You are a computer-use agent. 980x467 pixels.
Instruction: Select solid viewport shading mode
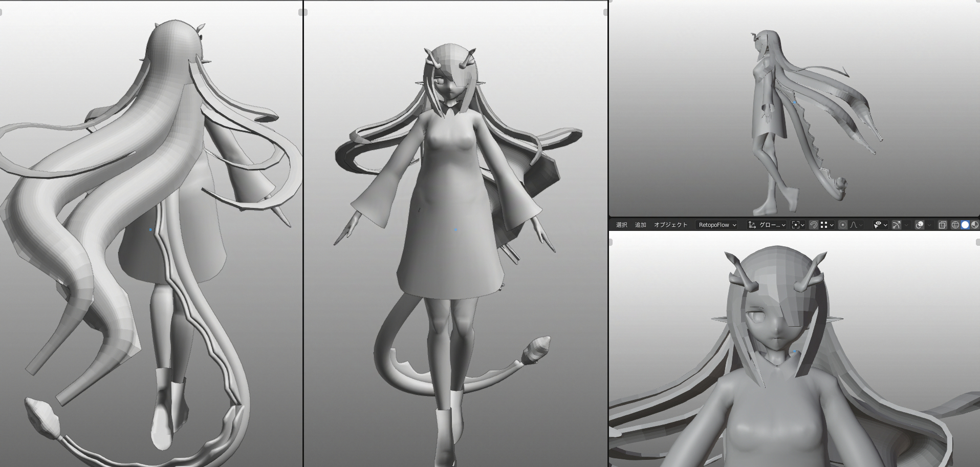pyautogui.click(x=965, y=225)
